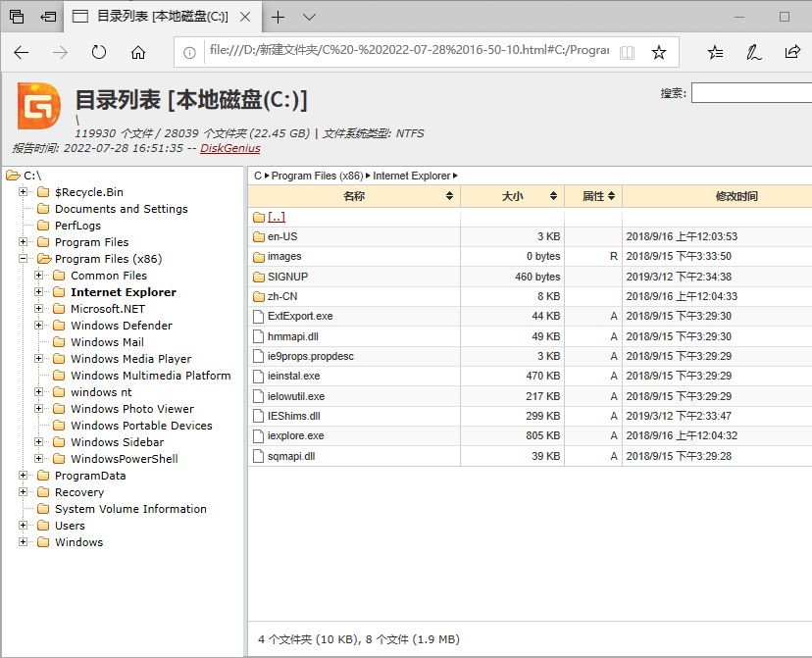
Task: Show tab previews chevron
Action: 309,17
